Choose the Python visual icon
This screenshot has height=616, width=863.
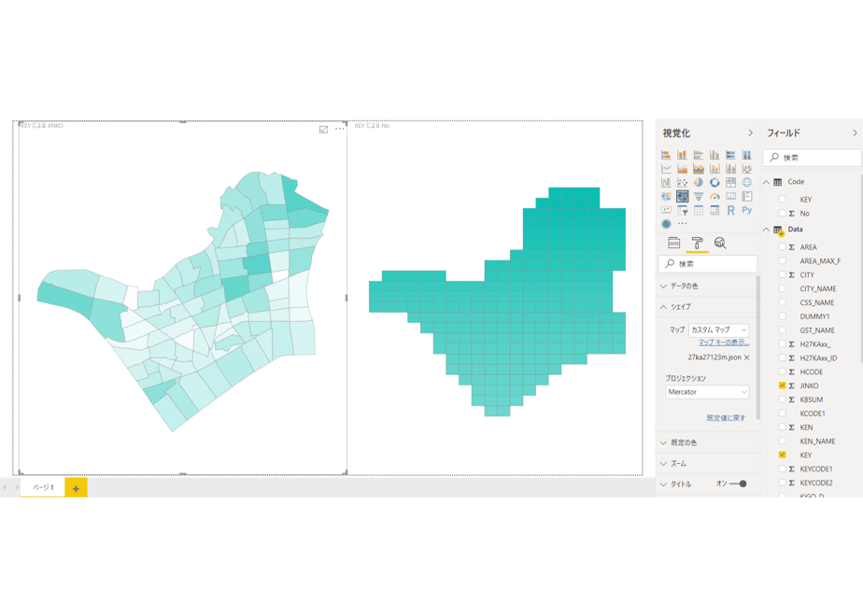click(747, 210)
